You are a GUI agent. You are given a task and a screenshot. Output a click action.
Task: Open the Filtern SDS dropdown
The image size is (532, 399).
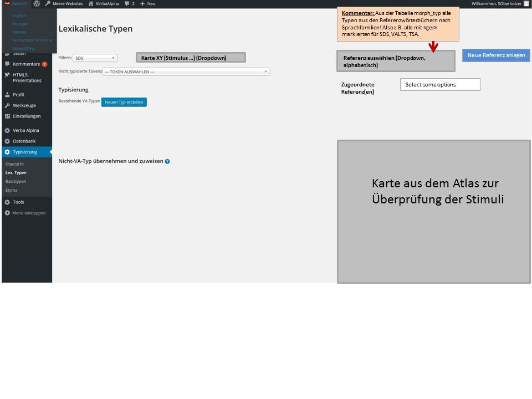[x=95, y=58]
